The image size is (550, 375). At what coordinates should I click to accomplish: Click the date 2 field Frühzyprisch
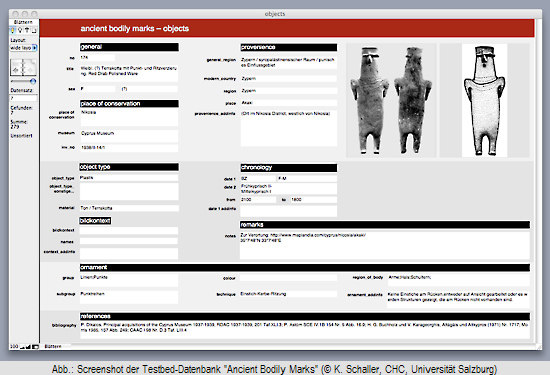point(289,189)
